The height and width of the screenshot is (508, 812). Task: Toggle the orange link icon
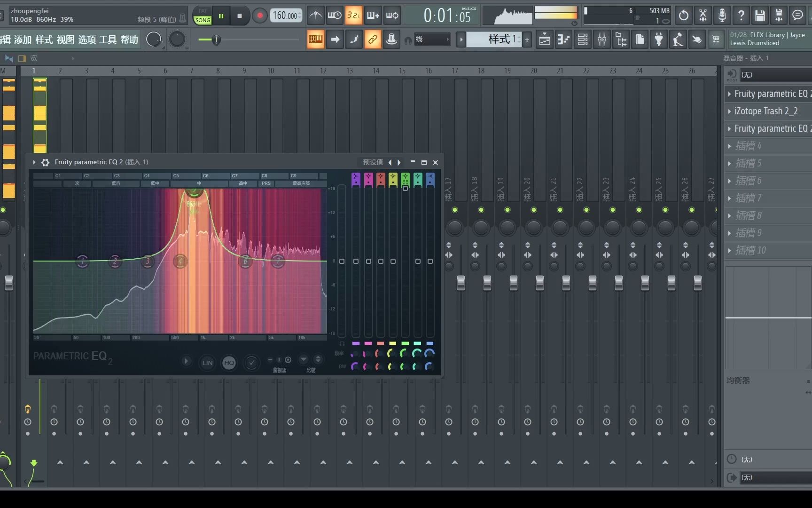[x=373, y=40]
